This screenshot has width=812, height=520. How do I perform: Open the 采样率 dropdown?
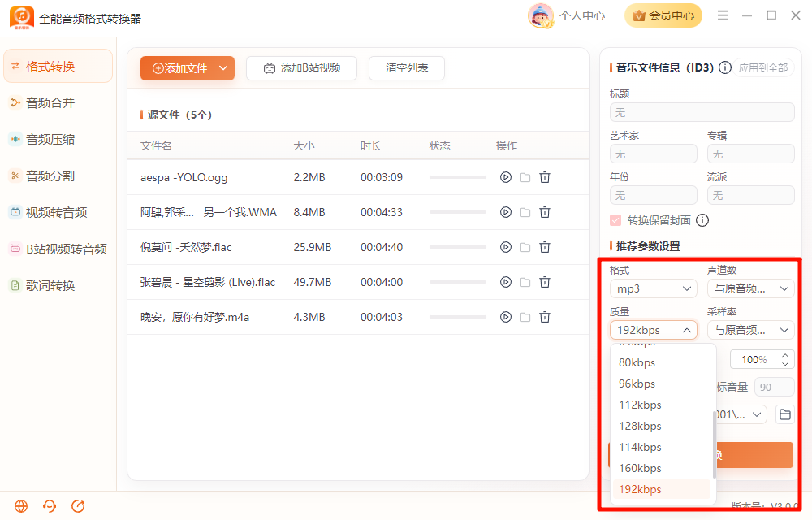coord(751,330)
